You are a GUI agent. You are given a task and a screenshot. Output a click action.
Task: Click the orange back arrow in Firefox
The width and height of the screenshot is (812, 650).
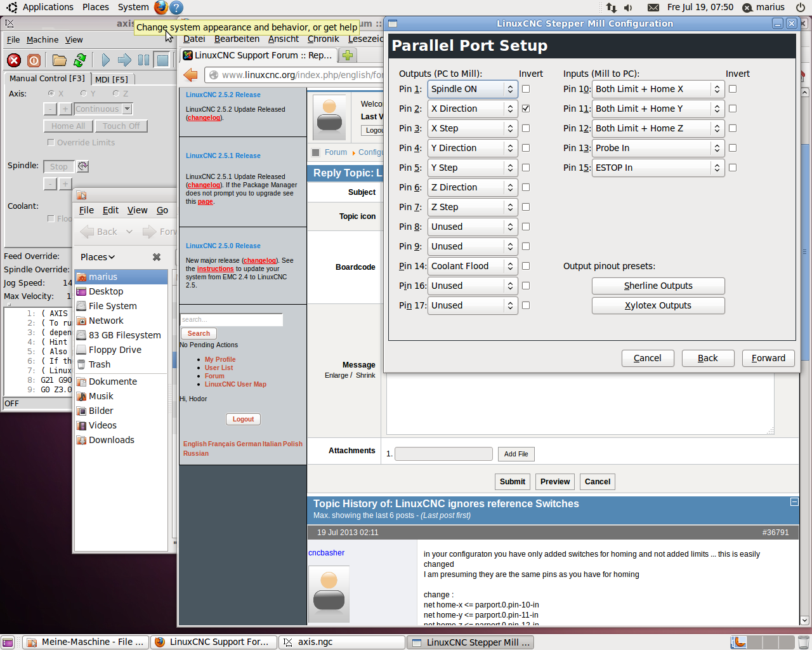point(190,75)
